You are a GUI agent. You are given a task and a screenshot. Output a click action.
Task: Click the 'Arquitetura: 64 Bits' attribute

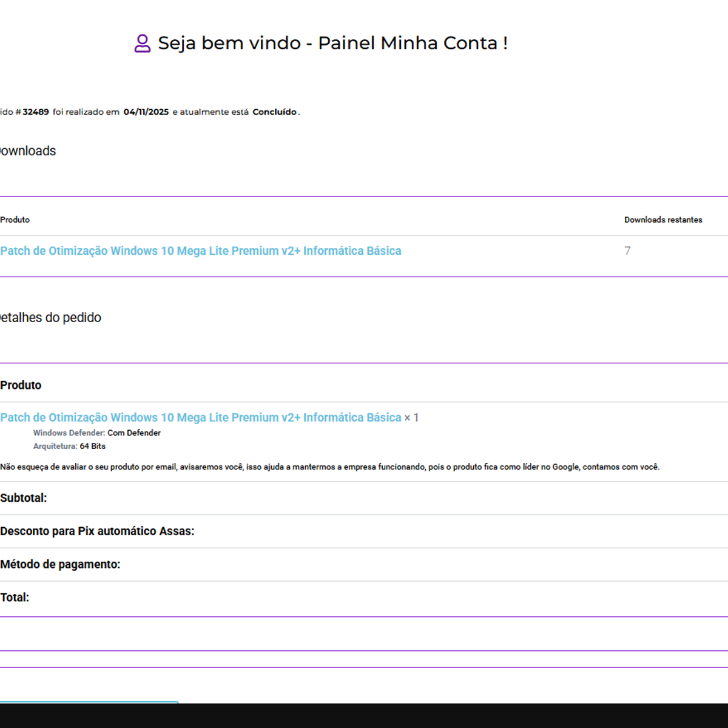tap(69, 447)
